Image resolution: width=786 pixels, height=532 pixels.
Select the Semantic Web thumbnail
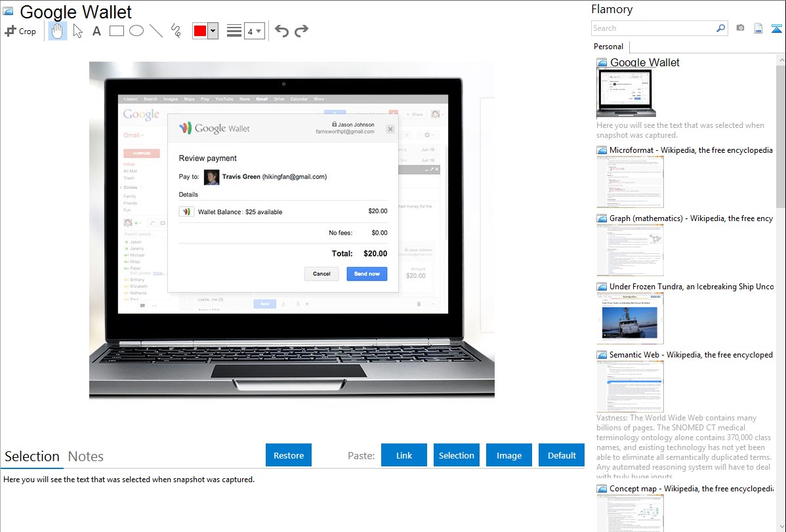[630, 386]
